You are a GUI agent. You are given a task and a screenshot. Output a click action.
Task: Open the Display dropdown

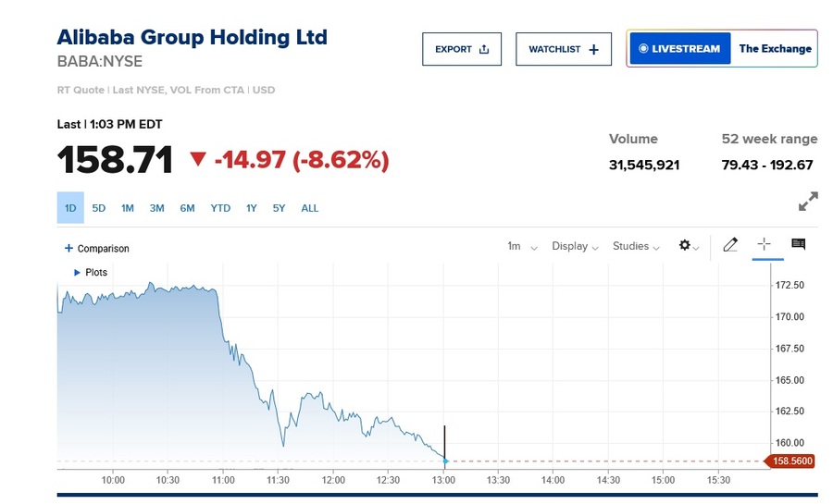click(x=575, y=246)
